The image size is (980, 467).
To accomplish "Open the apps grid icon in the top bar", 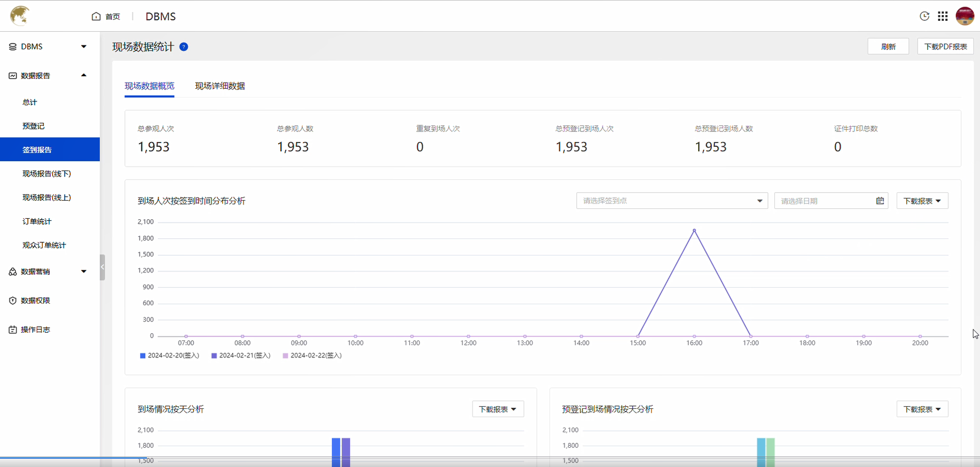I will point(943,16).
